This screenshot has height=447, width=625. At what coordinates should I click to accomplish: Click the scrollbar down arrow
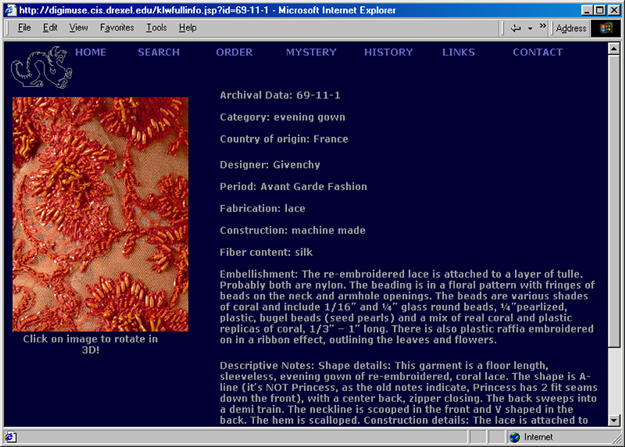[614, 420]
